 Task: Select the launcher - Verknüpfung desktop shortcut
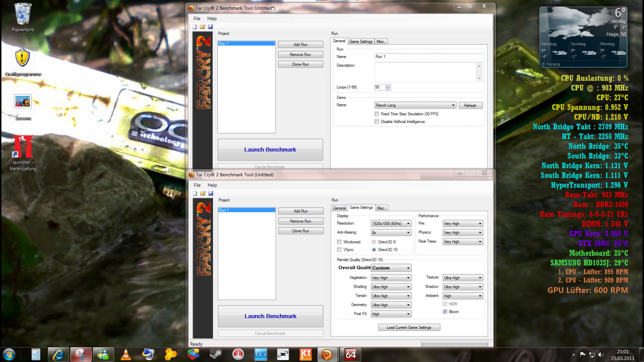coord(23,153)
